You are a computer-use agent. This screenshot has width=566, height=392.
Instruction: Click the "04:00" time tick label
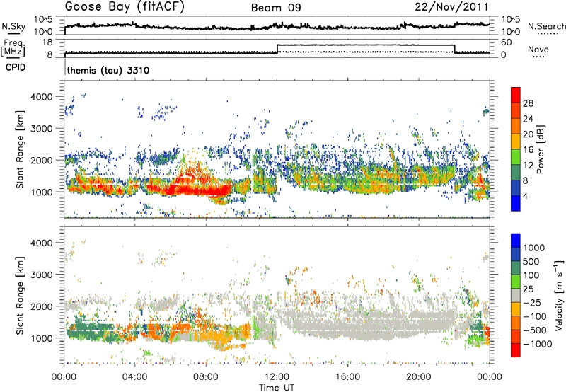point(135,377)
